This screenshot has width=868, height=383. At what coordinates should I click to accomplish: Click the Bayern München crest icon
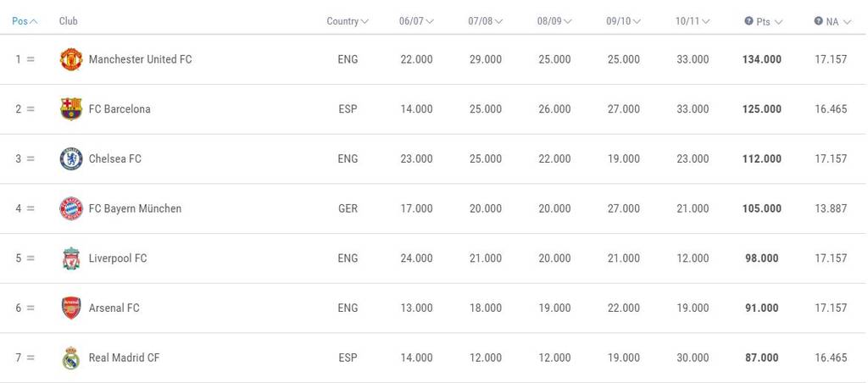(71, 208)
